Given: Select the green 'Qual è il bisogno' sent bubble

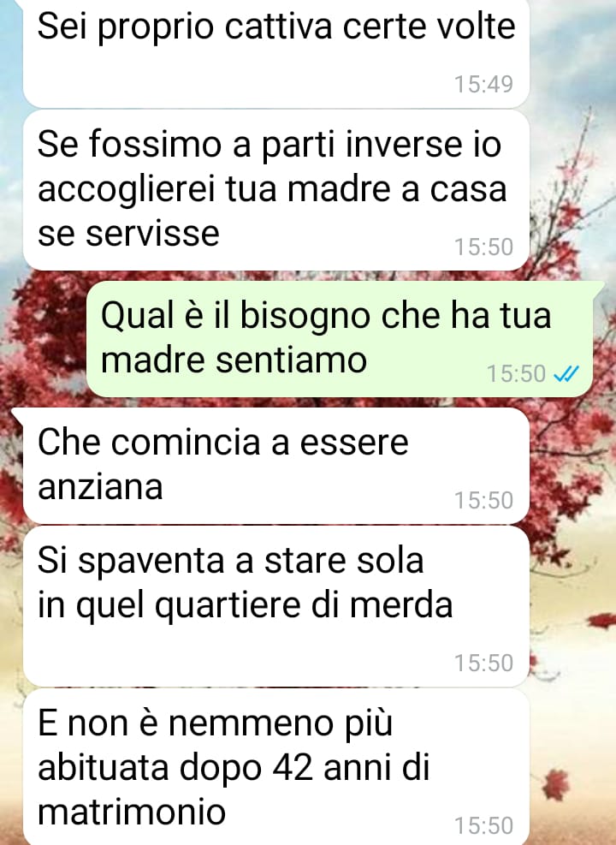Looking at the screenshot, I should 340,339.
